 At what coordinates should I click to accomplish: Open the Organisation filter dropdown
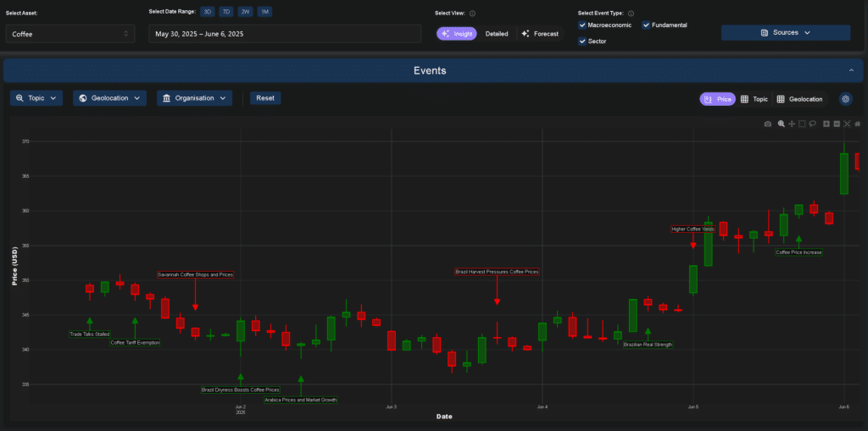[194, 98]
